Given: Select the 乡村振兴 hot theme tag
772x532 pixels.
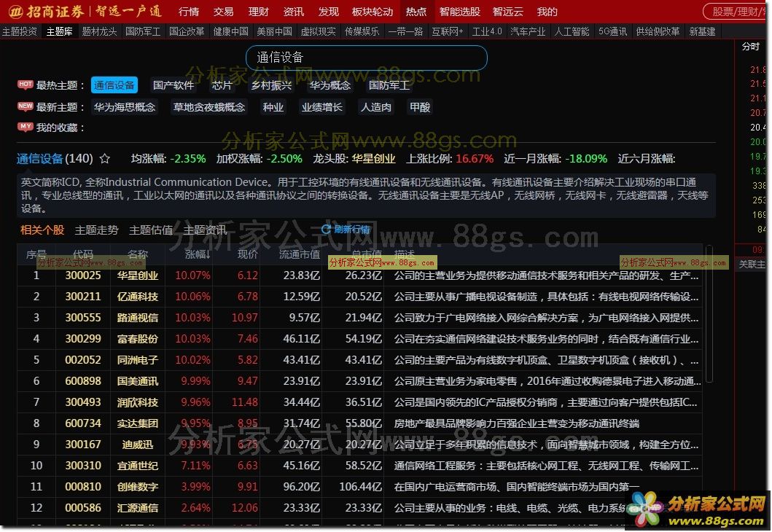Looking at the screenshot, I should [x=272, y=85].
